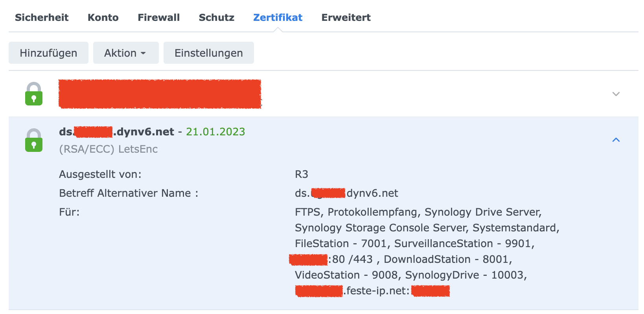Click the 'VideoStation - 9008, SynologyDrive - 10003' line

pyautogui.click(x=411, y=275)
